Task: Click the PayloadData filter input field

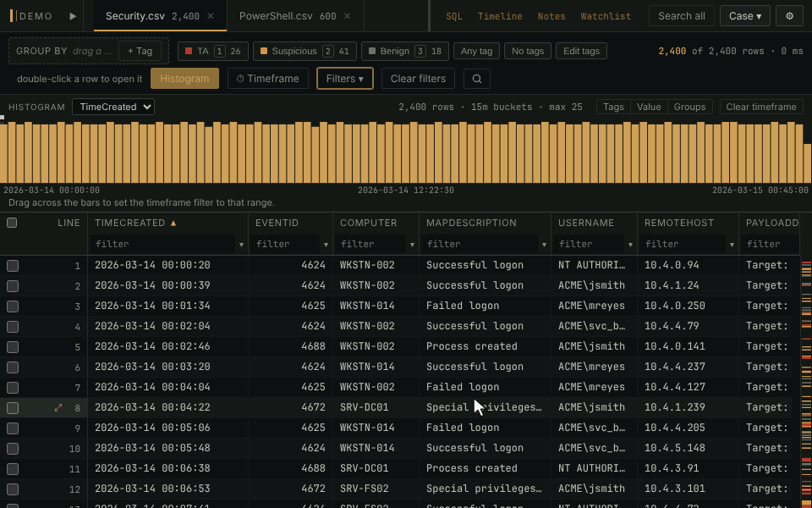Action: tap(770, 244)
